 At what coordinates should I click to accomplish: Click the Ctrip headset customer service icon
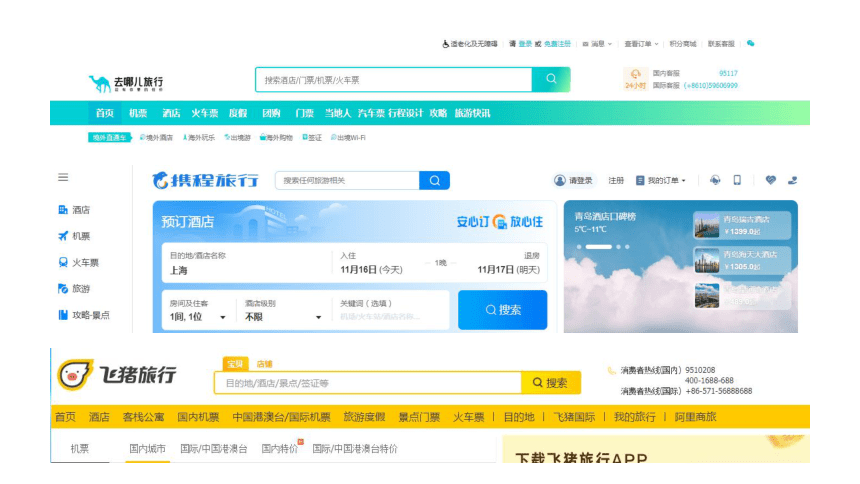tap(715, 180)
